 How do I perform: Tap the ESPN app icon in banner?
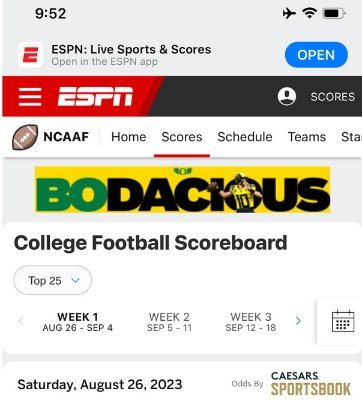coord(30,55)
